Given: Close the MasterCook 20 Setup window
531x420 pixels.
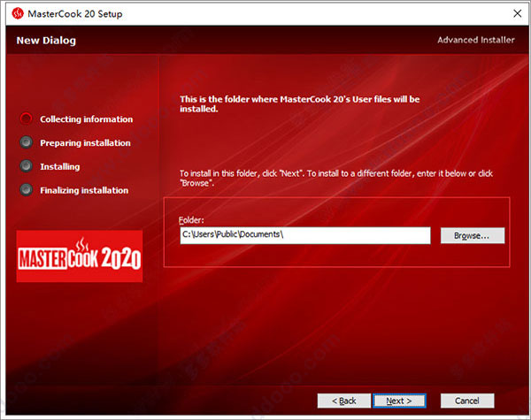Looking at the screenshot, I should point(514,14).
